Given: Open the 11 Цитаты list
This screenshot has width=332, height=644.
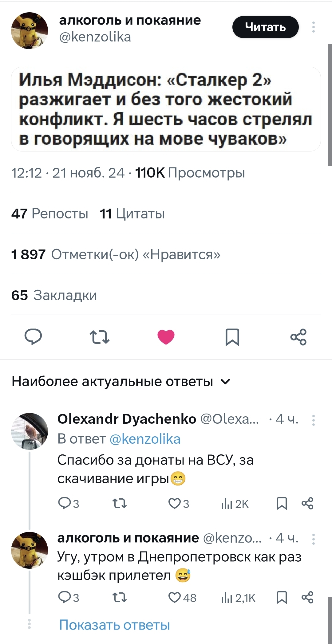Looking at the screenshot, I should (x=132, y=213).
